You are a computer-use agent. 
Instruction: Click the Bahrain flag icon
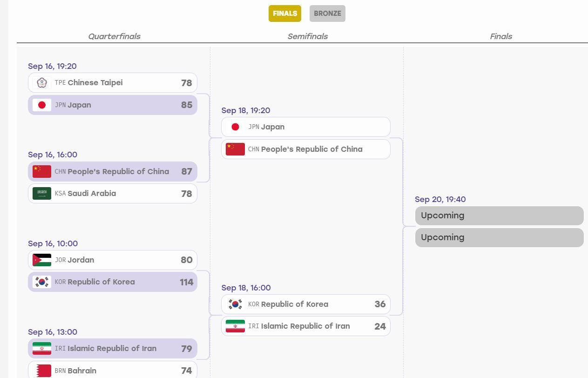(x=42, y=371)
